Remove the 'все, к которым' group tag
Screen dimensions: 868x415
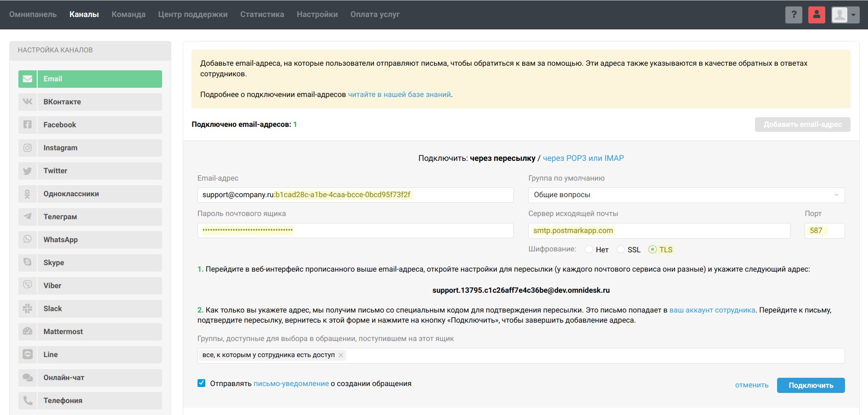tap(341, 355)
